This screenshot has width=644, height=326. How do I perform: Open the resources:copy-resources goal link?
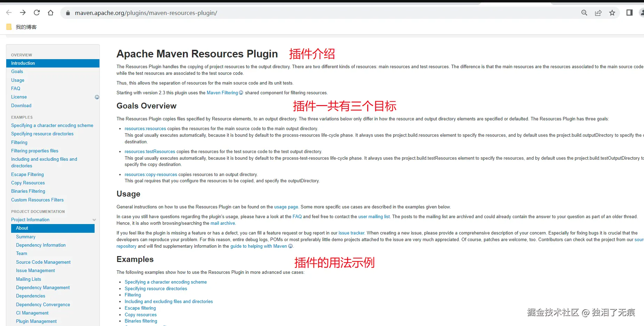click(x=151, y=175)
